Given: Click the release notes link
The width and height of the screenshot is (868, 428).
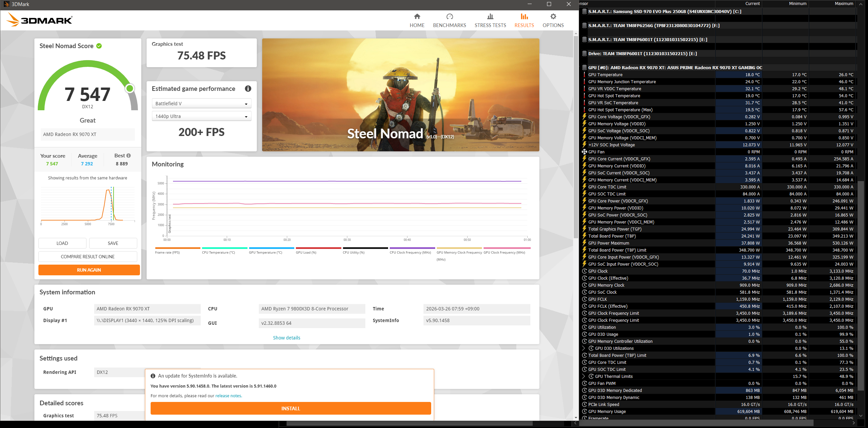Looking at the screenshot, I should tap(228, 396).
